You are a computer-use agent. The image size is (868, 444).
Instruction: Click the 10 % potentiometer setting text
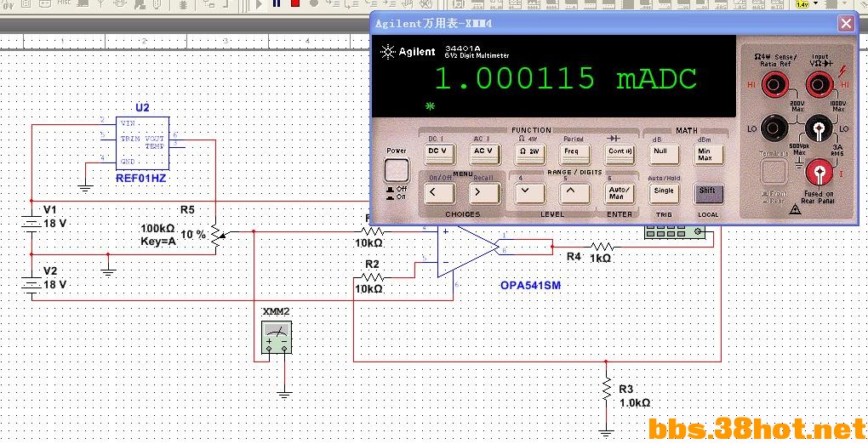click(x=192, y=234)
